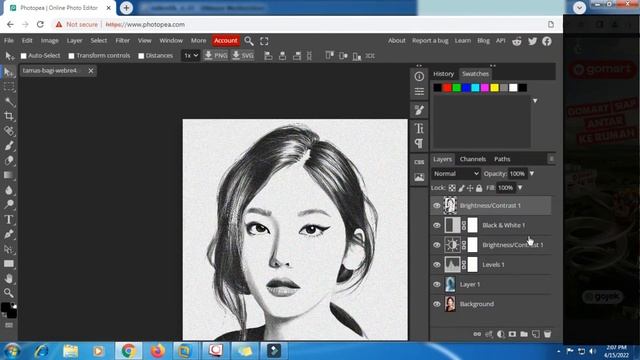Select the Zoom tool in left toolbar
Image resolution: width=640 pixels, height=360 pixels.
point(9,293)
